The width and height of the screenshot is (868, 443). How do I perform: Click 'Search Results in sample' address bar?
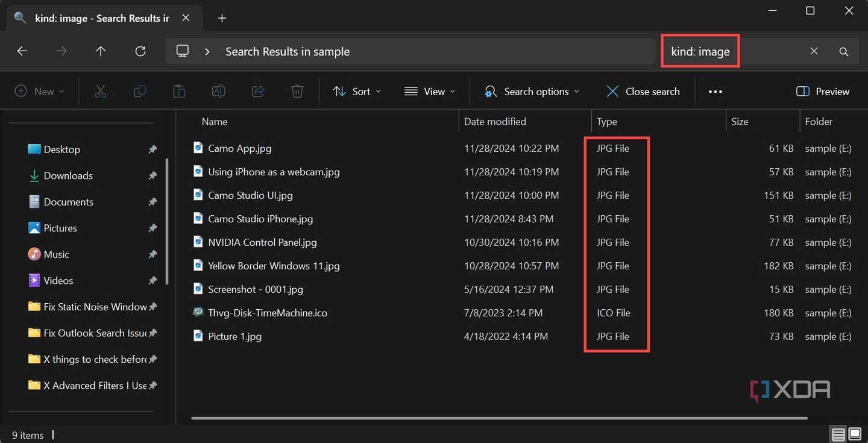point(410,51)
